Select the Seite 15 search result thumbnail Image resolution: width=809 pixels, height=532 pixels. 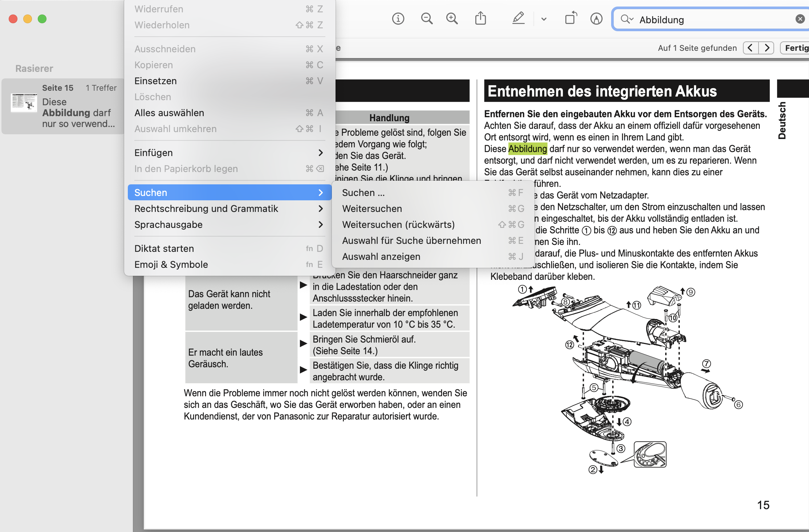(62, 106)
